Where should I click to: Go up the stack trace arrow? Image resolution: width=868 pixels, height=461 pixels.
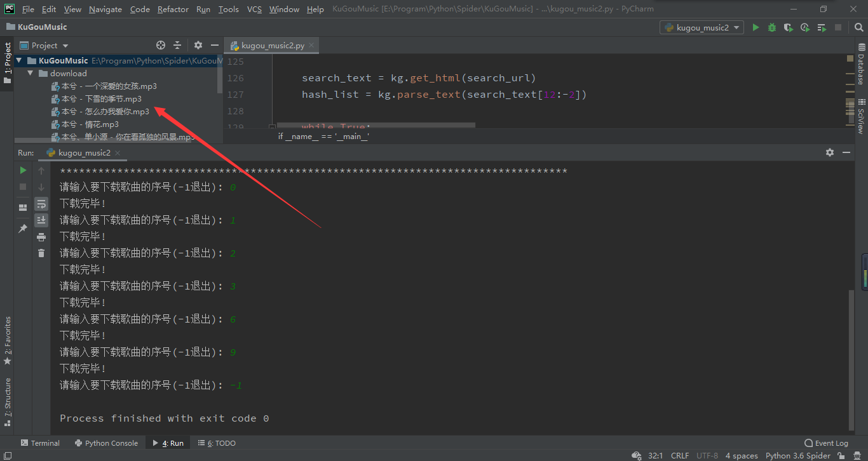[x=41, y=170]
